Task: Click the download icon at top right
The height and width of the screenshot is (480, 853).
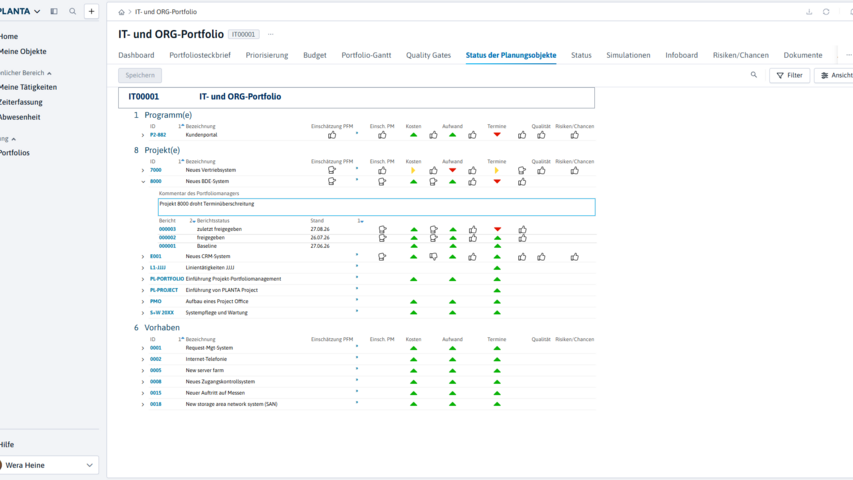Action: pos(809,12)
